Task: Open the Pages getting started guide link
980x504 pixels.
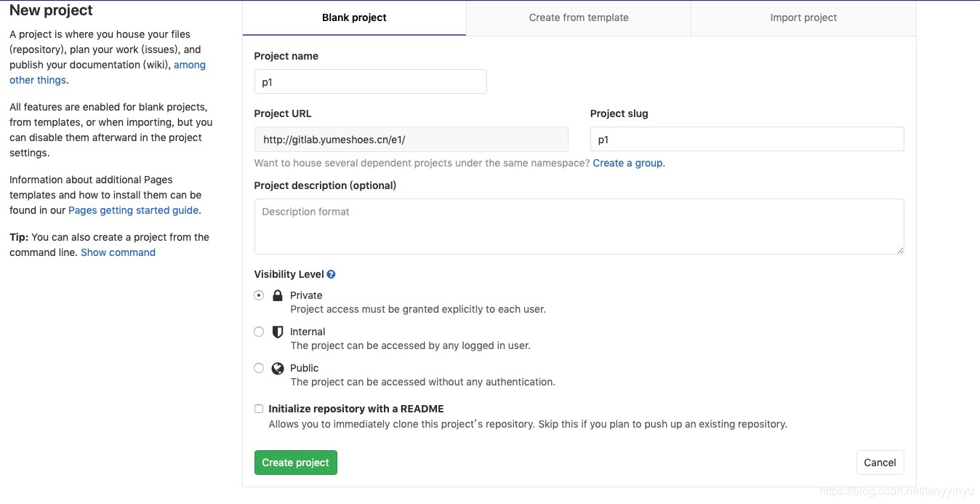Action: tap(133, 210)
